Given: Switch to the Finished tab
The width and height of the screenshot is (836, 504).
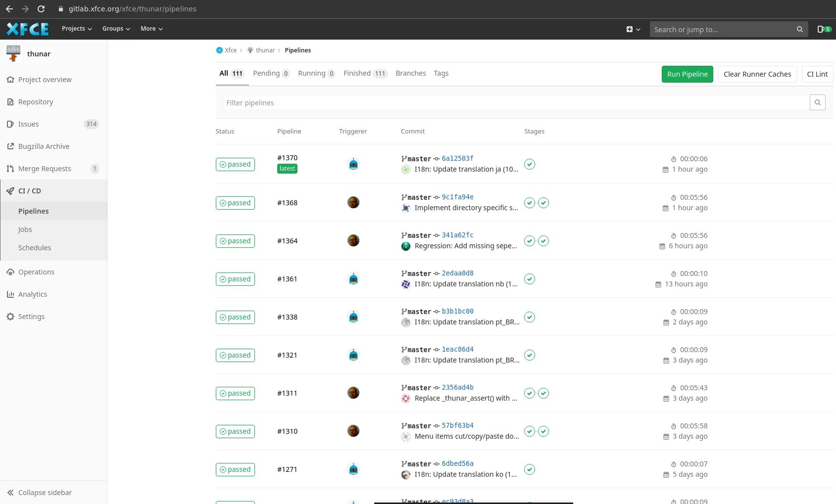Looking at the screenshot, I should (x=365, y=73).
